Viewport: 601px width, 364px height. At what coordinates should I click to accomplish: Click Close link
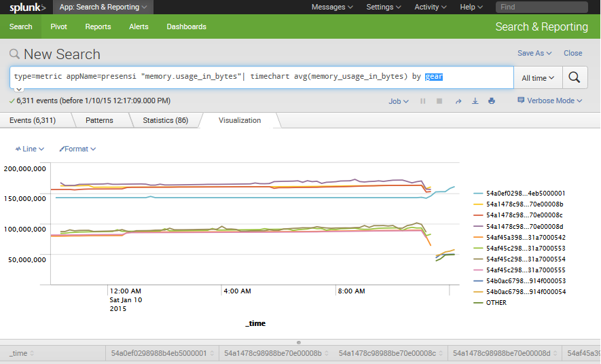pos(572,53)
